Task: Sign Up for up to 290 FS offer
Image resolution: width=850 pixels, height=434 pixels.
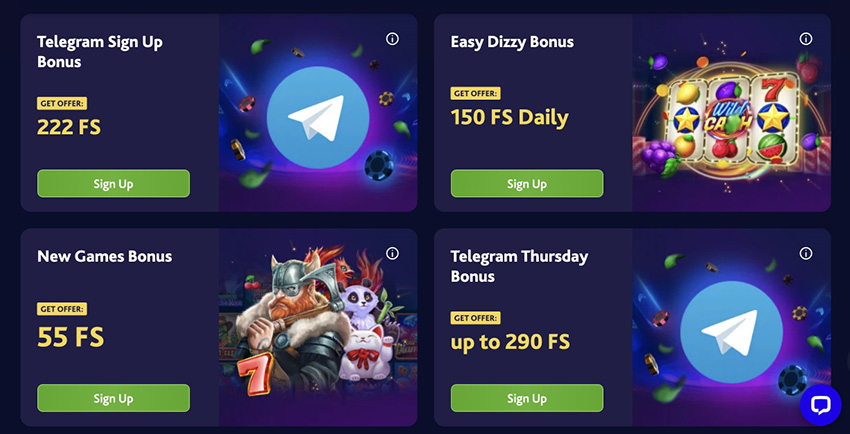Action: [527, 398]
